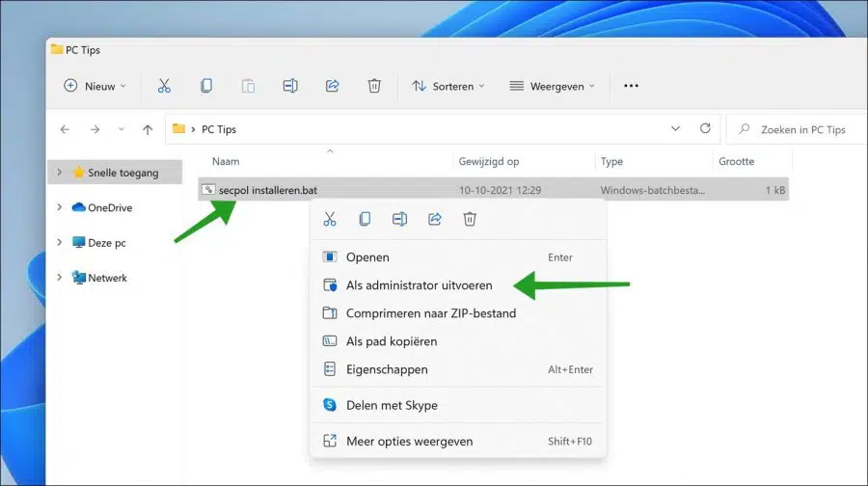
Task: Click the Rename icon in the context menu
Action: click(x=399, y=219)
